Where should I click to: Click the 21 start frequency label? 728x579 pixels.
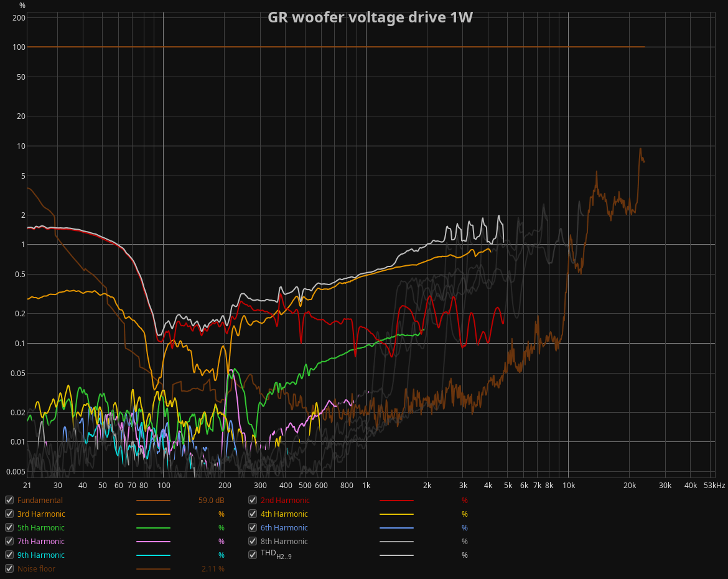[27, 486]
